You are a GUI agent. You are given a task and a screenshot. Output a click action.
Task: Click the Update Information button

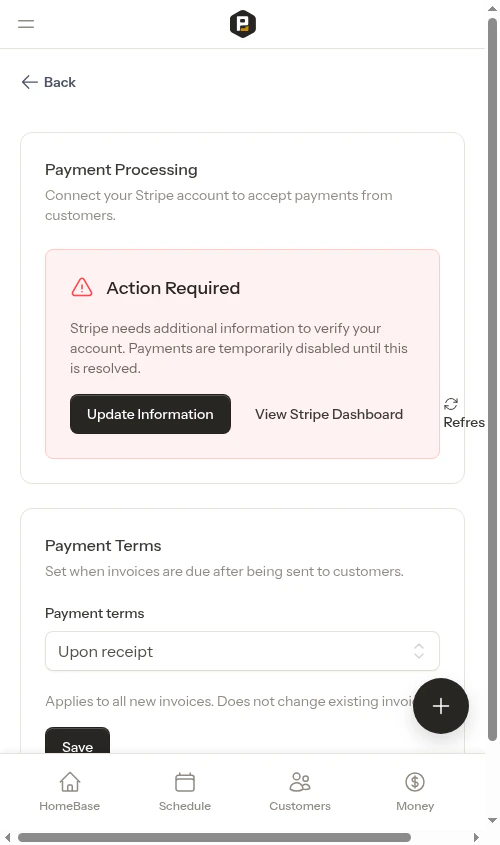(x=150, y=414)
